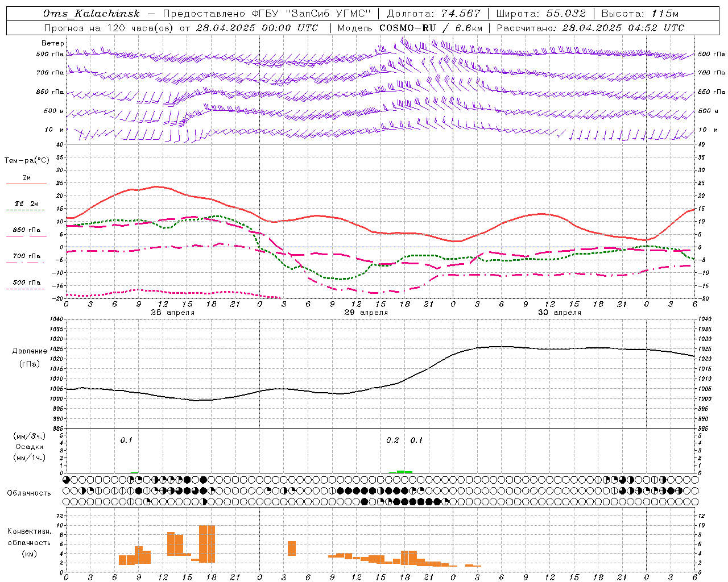This screenshot has width=728, height=582.
Task: Click the '10 м' wind level label on left
Action: coord(55,130)
